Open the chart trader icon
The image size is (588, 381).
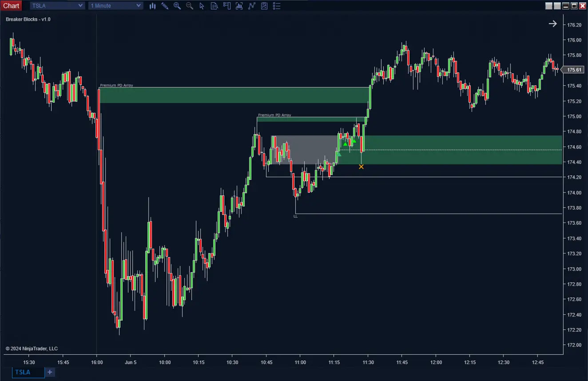click(227, 6)
